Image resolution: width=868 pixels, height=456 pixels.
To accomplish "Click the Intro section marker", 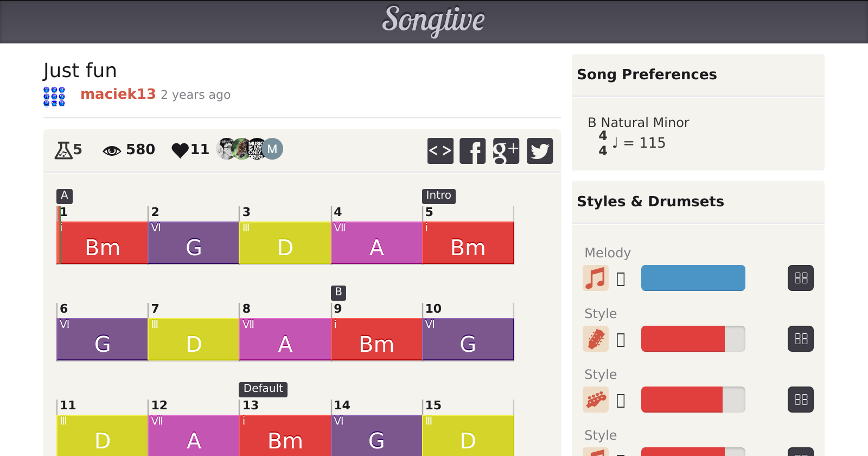I will coord(438,195).
